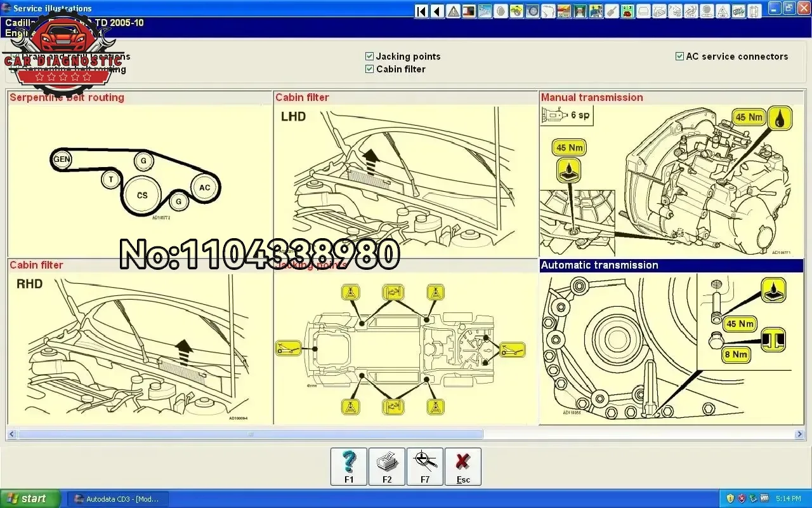Click the AC pulley label in belt diagram

click(x=204, y=188)
